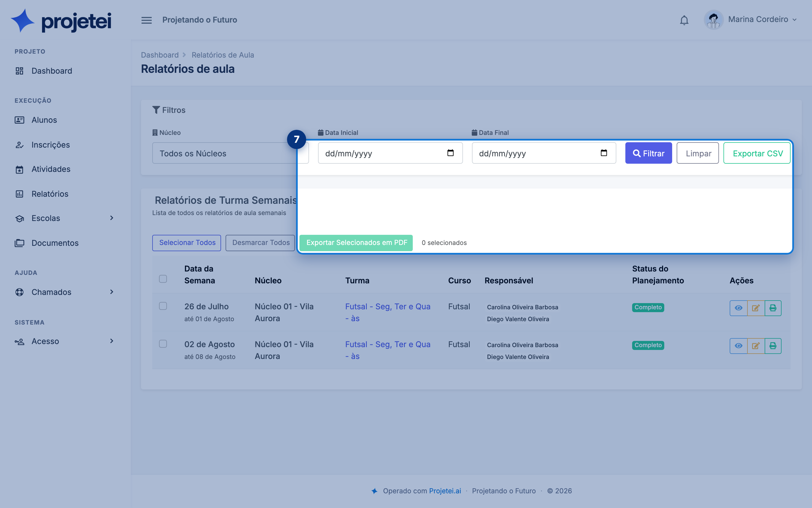Image resolution: width=812 pixels, height=508 pixels.
Task: Click the Acesso user-key icon
Action: coord(19,342)
